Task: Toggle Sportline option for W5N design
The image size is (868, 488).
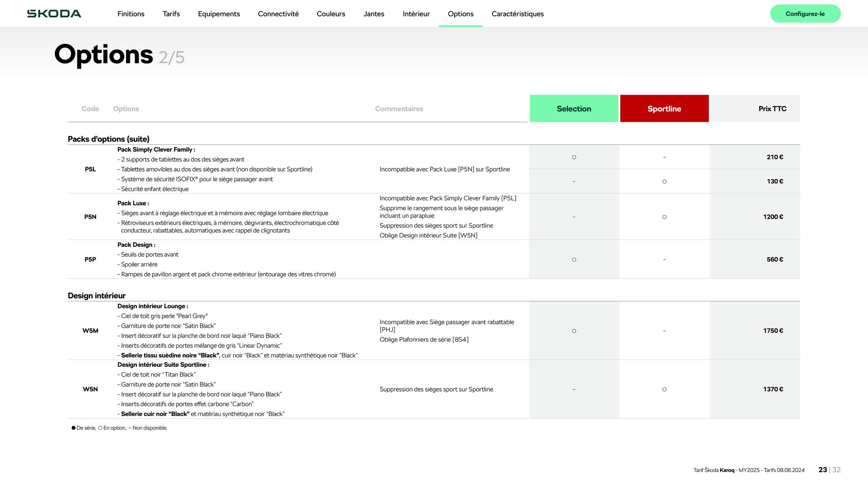Action: point(664,389)
